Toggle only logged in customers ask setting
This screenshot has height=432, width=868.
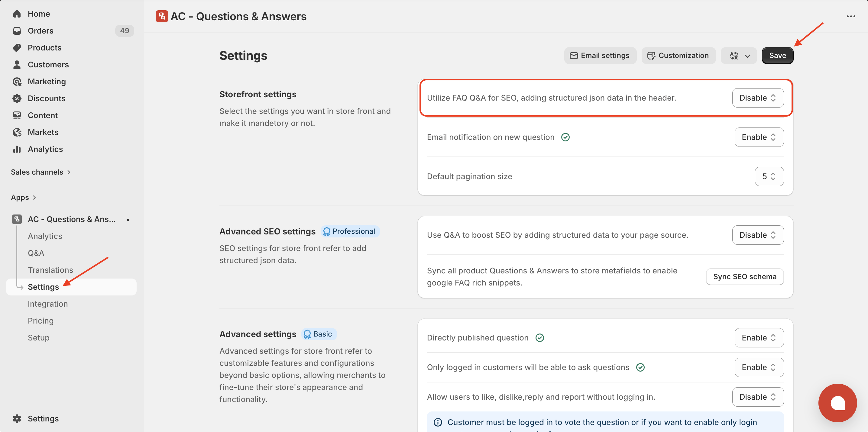coord(759,367)
